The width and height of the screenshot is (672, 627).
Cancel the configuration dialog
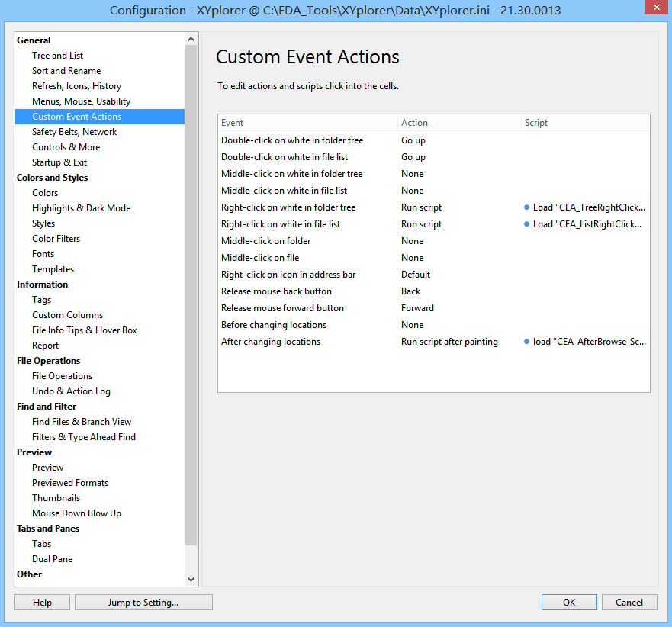[629, 602]
